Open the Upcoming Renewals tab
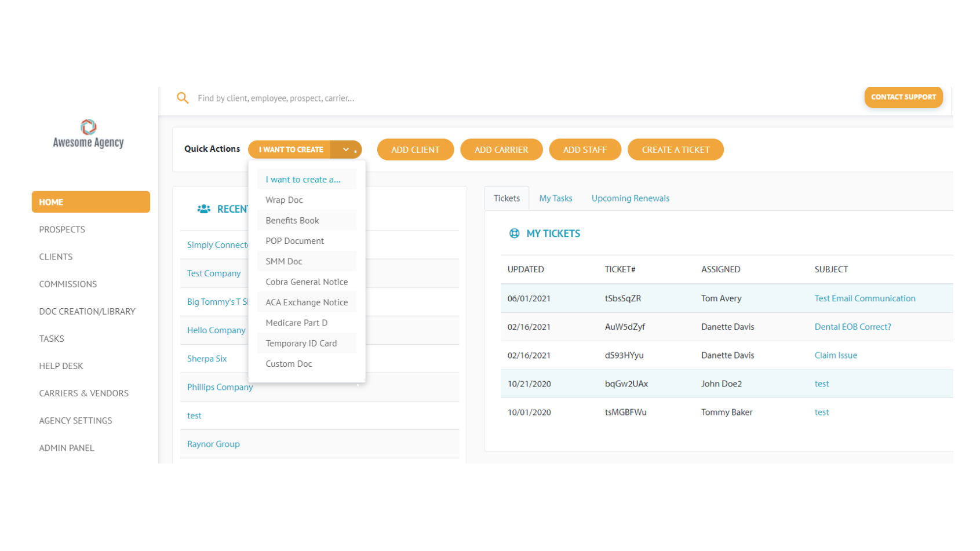 [x=630, y=198]
